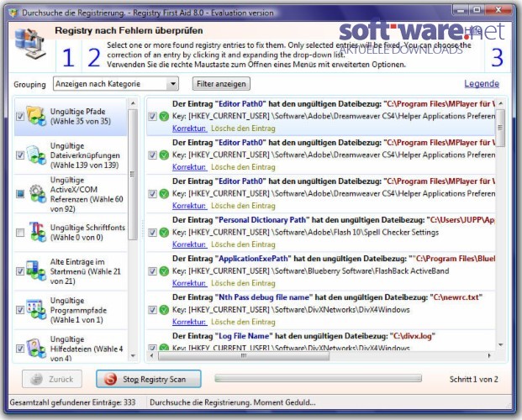The width and height of the screenshot is (522, 420).
Task: Select the Log File Name entry text
Action: click(303, 336)
